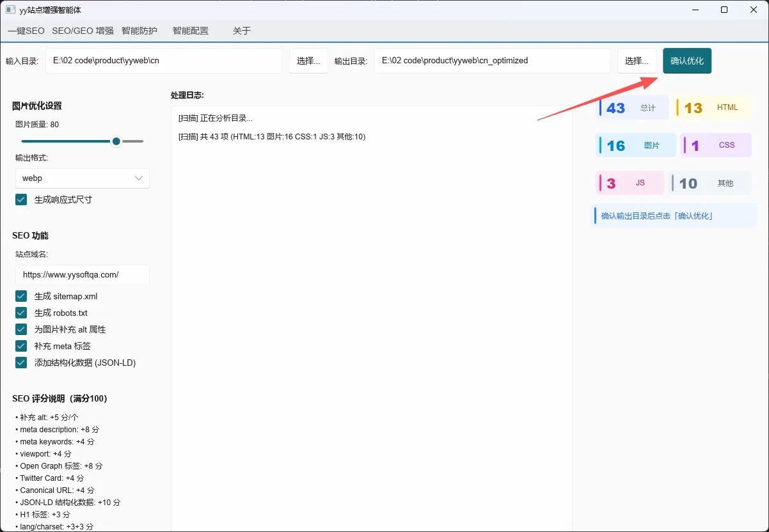Click the 输出格式 label

[32, 158]
